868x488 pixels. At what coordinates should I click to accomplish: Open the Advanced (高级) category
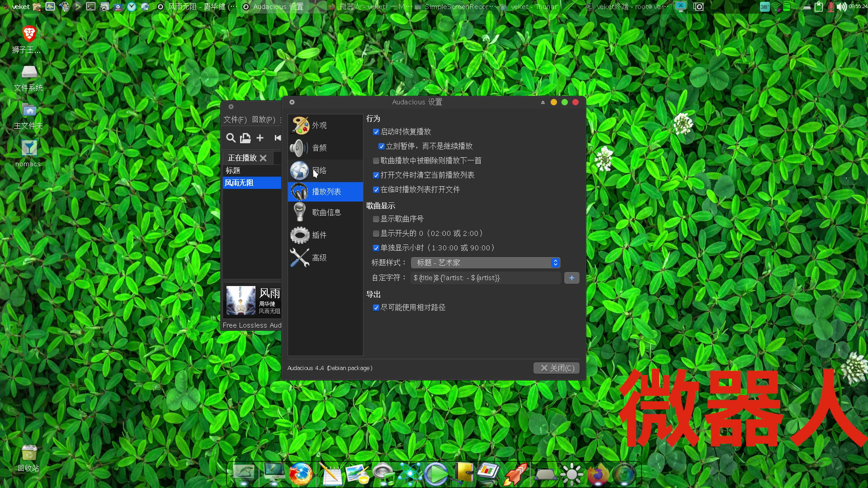[325, 258]
